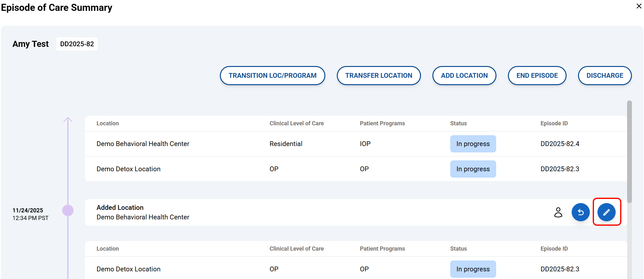Screen dimensions: 644x279
Task: Click the Residential level of care cell
Action: pyautogui.click(x=286, y=144)
